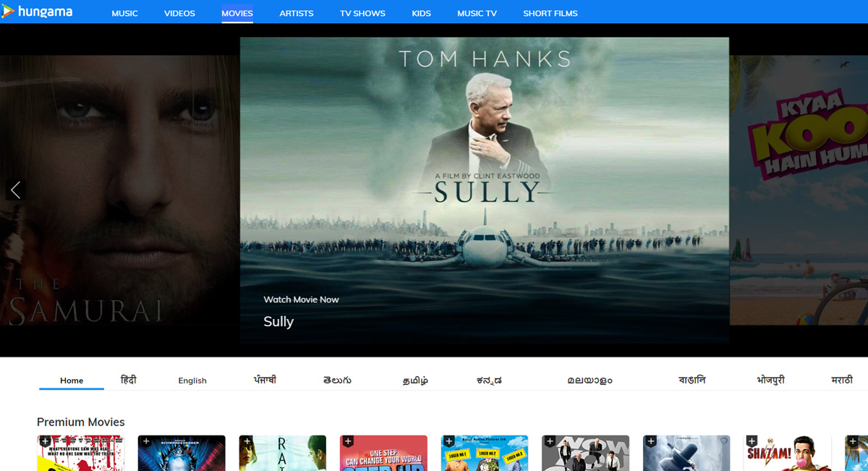Switch to the ਪੰਜਾਬੀ tab
The width and height of the screenshot is (868, 471).
pyautogui.click(x=265, y=380)
